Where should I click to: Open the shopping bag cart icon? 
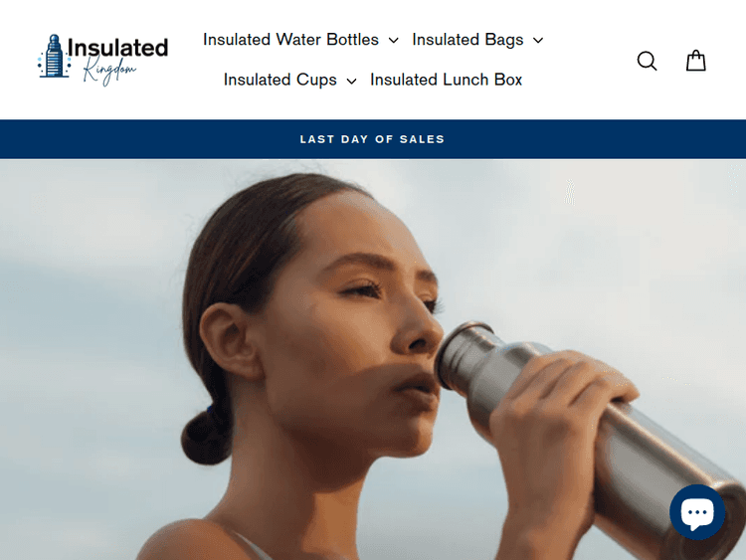(695, 61)
